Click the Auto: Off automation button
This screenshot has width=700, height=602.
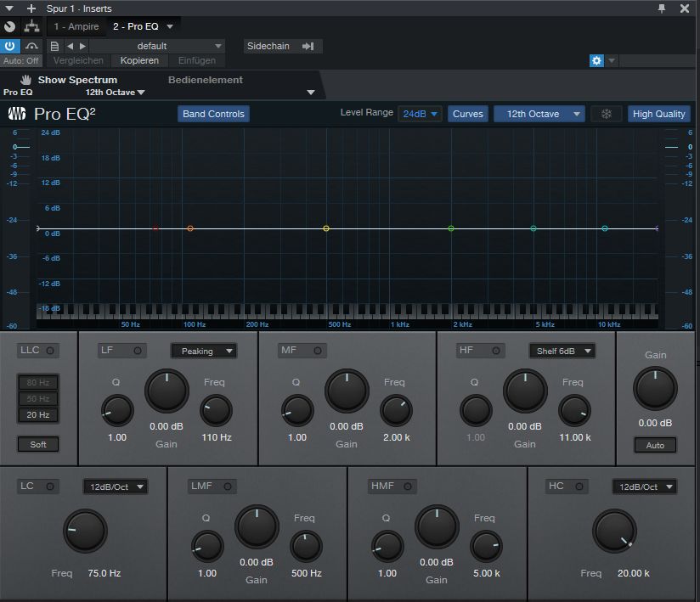tap(21, 60)
